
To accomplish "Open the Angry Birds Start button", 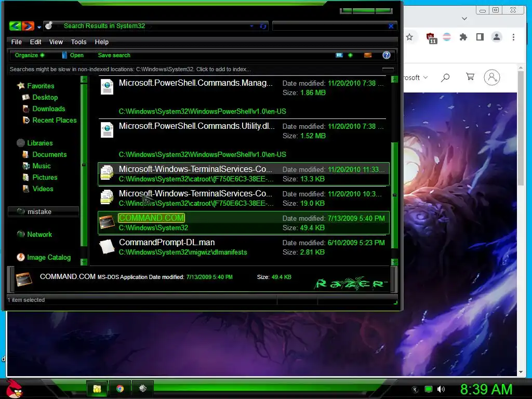I will (x=15, y=389).
